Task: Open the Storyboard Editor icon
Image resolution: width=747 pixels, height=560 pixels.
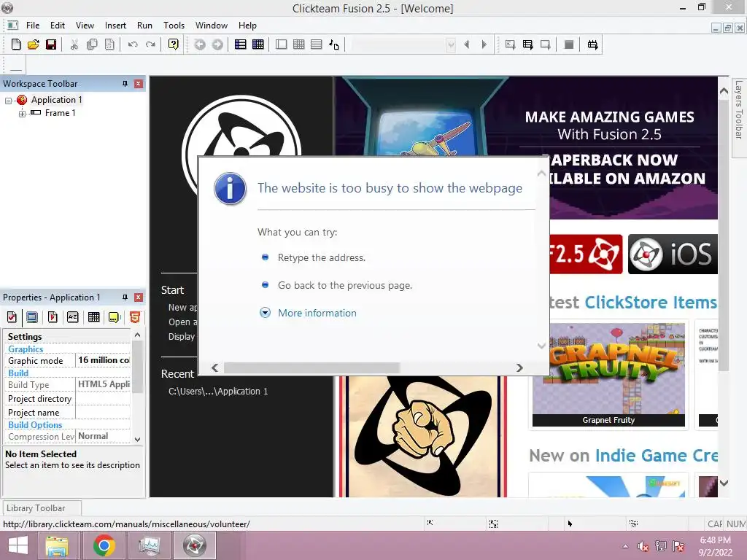Action: [241, 44]
